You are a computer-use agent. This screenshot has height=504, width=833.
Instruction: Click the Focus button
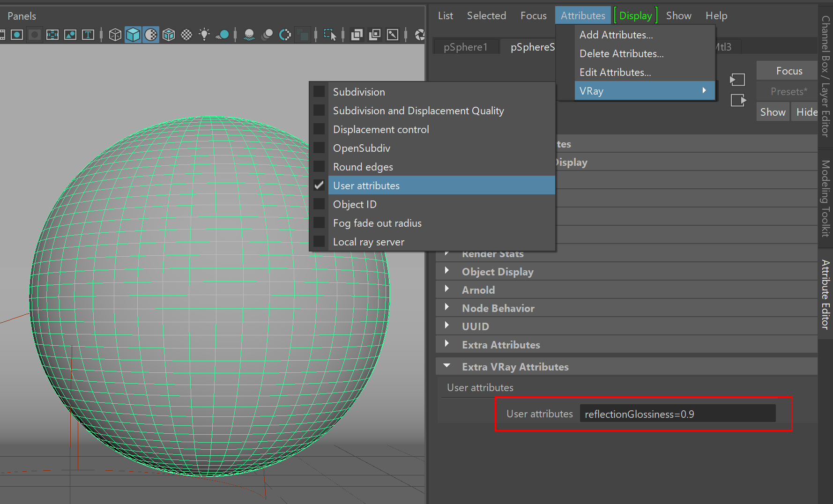click(789, 71)
